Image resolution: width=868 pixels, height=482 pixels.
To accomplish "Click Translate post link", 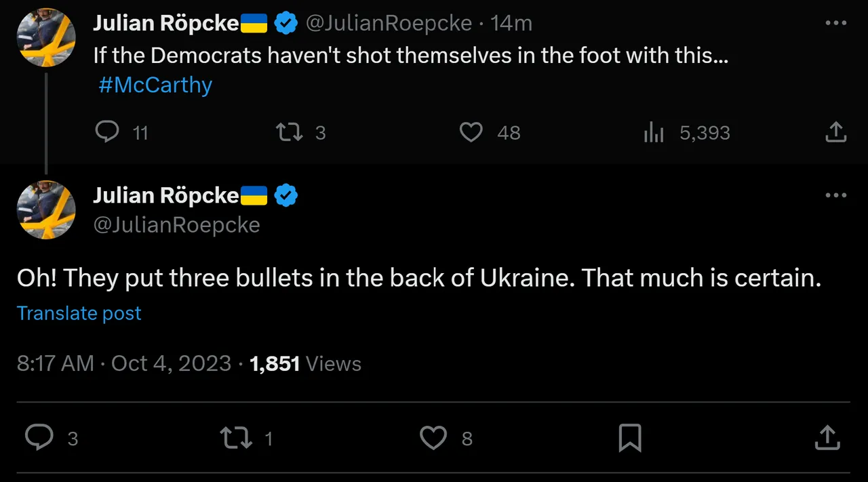I will [79, 313].
